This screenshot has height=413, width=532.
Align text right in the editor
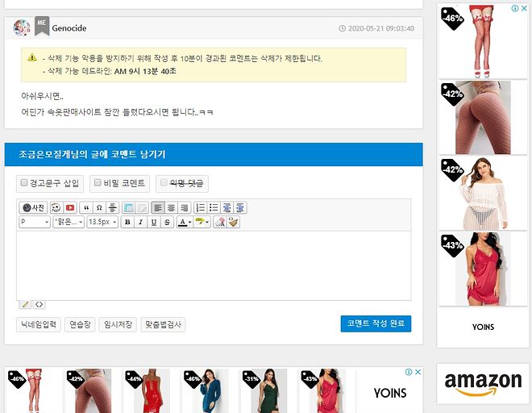click(185, 207)
